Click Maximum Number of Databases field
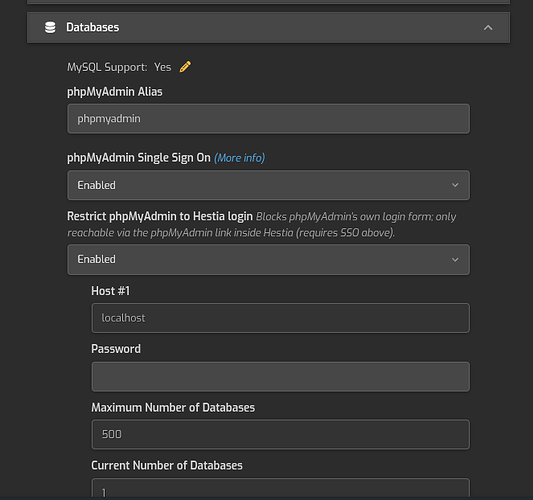533x500 pixels. pyautogui.click(x=280, y=434)
